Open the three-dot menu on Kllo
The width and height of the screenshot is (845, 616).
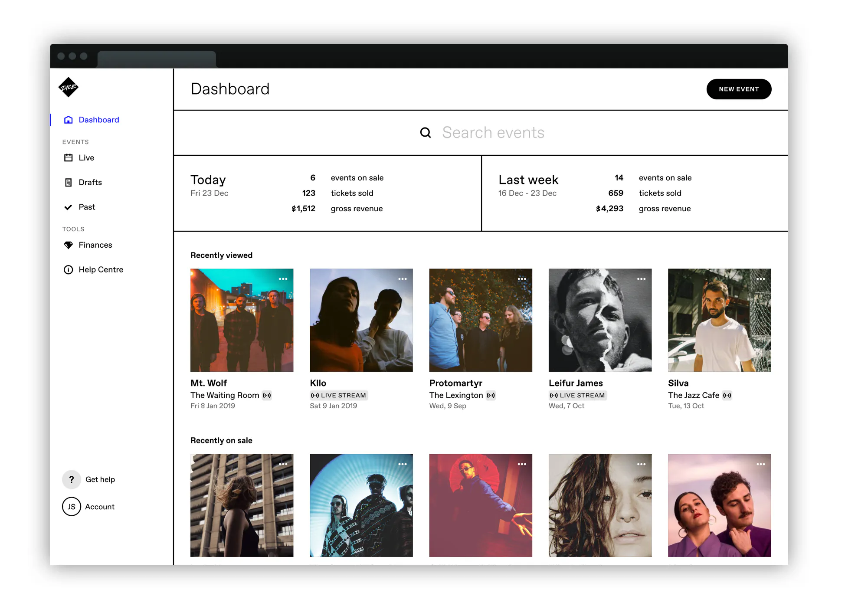pyautogui.click(x=402, y=279)
